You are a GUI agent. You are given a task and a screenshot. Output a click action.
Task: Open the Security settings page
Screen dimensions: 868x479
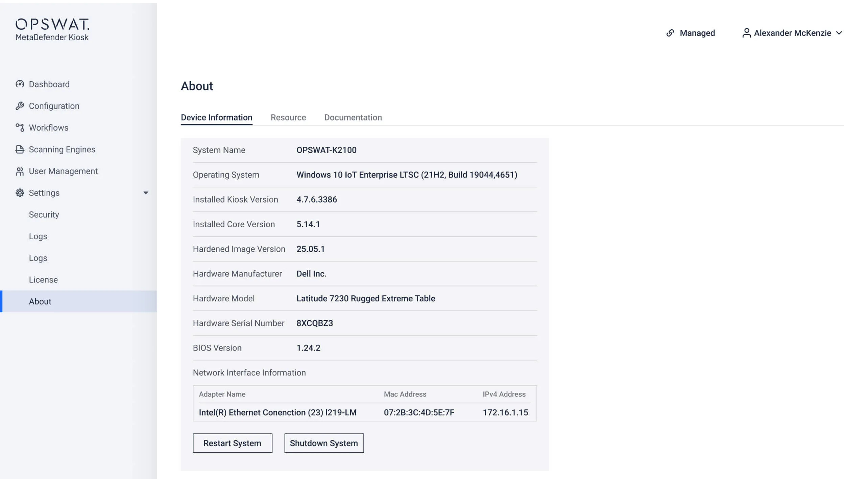(x=44, y=214)
